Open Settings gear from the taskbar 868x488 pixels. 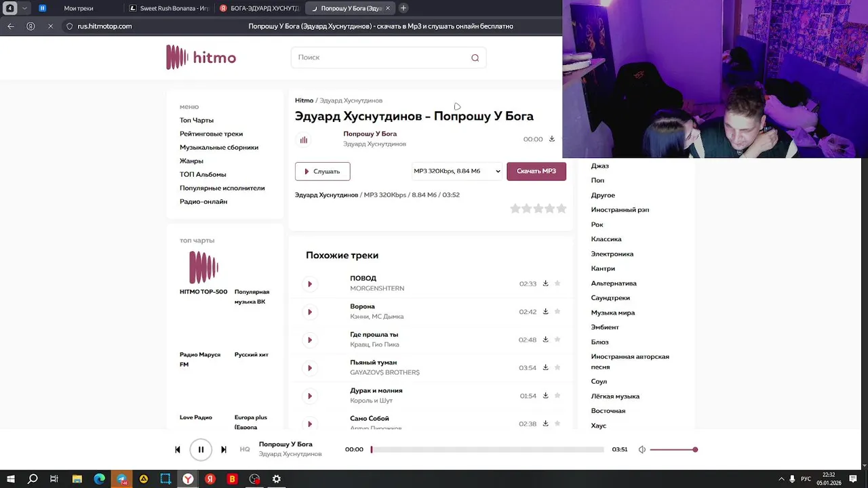277,479
